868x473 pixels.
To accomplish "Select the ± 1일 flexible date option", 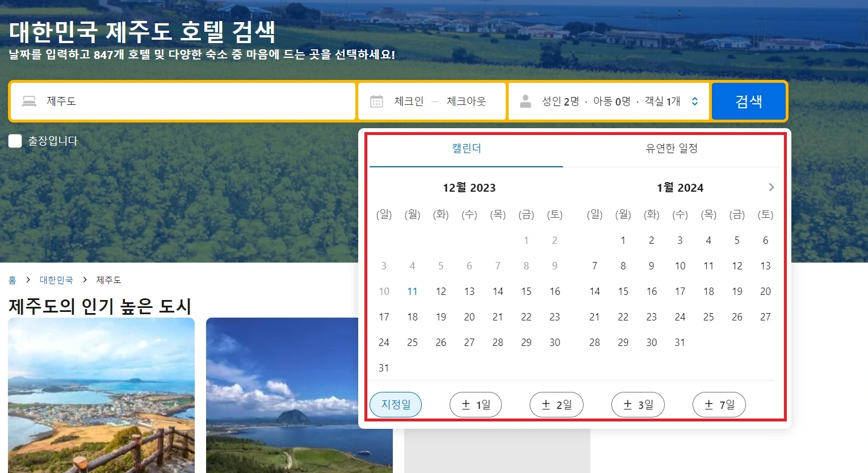I will coord(475,404).
